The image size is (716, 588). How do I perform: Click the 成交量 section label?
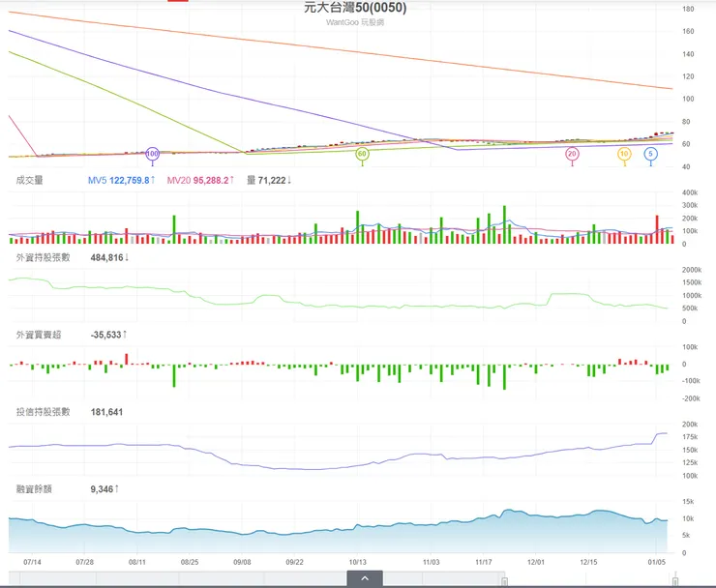tap(29, 180)
